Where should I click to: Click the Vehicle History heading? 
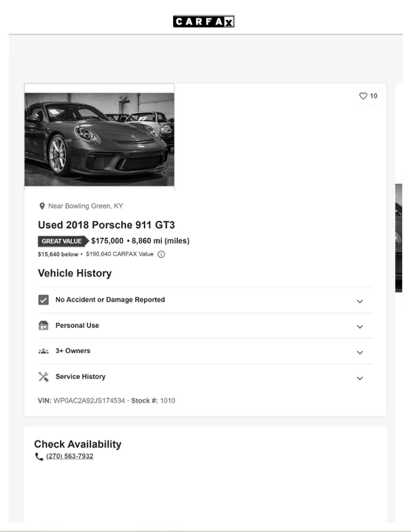point(75,273)
